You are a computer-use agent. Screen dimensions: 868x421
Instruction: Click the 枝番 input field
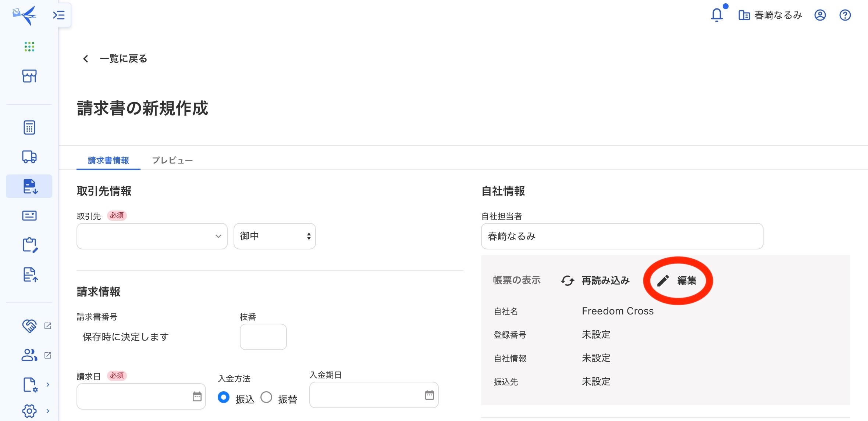click(x=263, y=337)
